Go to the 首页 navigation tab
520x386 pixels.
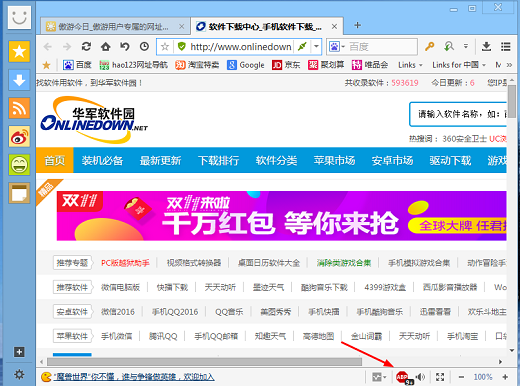55,161
